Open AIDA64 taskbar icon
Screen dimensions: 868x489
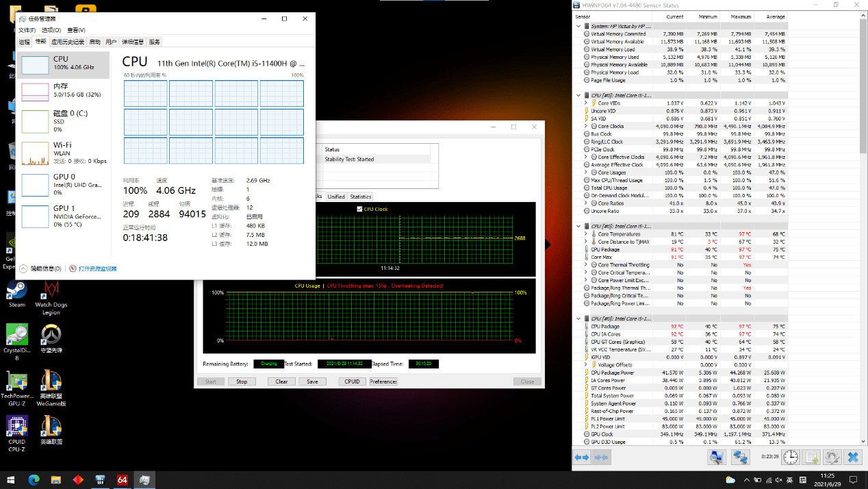[x=123, y=479]
